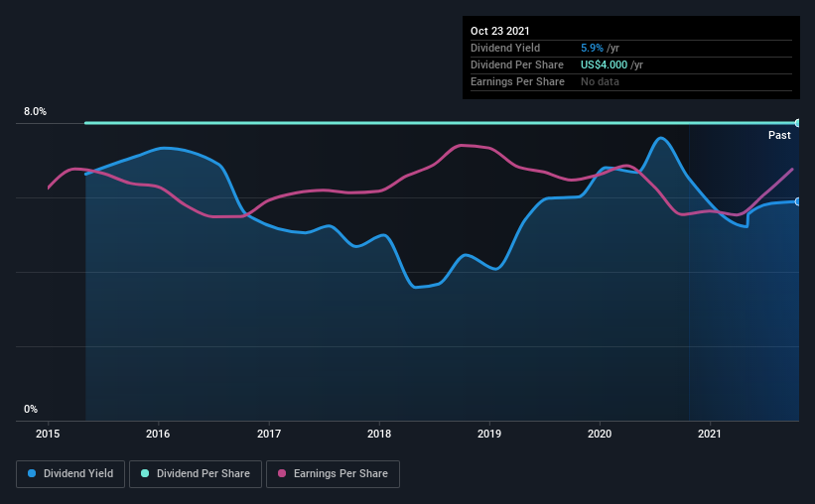Toggle the Earnings Per Share legend button
The height and width of the screenshot is (504, 815).
[x=333, y=474]
